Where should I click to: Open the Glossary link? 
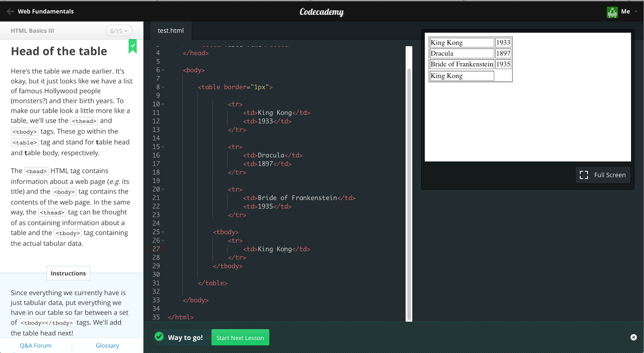107,345
